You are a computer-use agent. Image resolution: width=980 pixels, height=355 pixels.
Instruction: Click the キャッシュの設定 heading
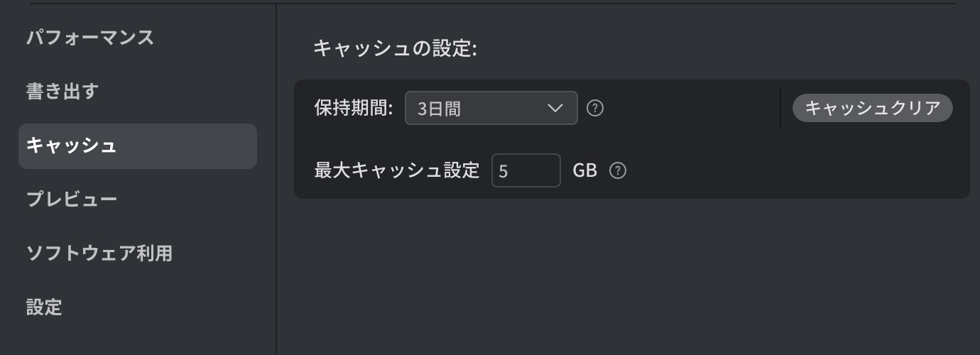coord(395,48)
